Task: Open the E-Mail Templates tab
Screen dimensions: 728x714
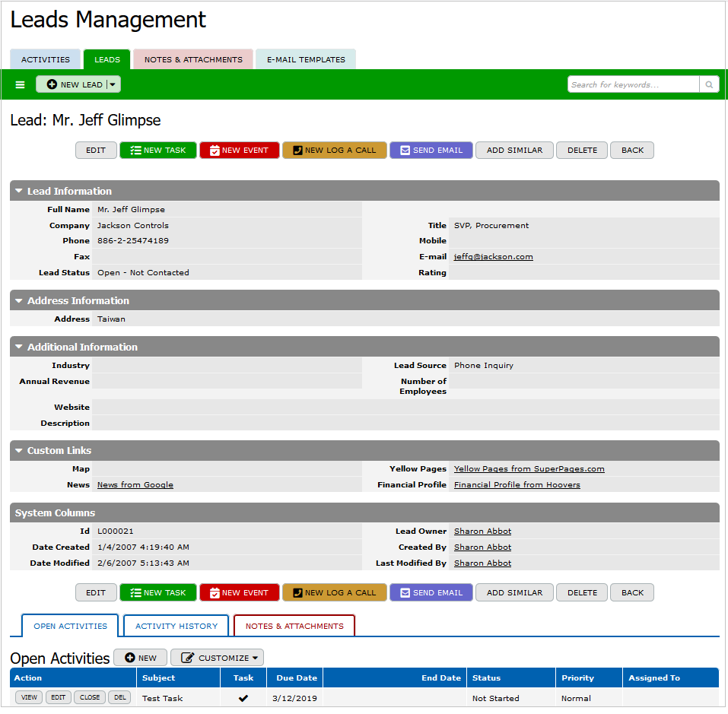Action: pyautogui.click(x=306, y=59)
